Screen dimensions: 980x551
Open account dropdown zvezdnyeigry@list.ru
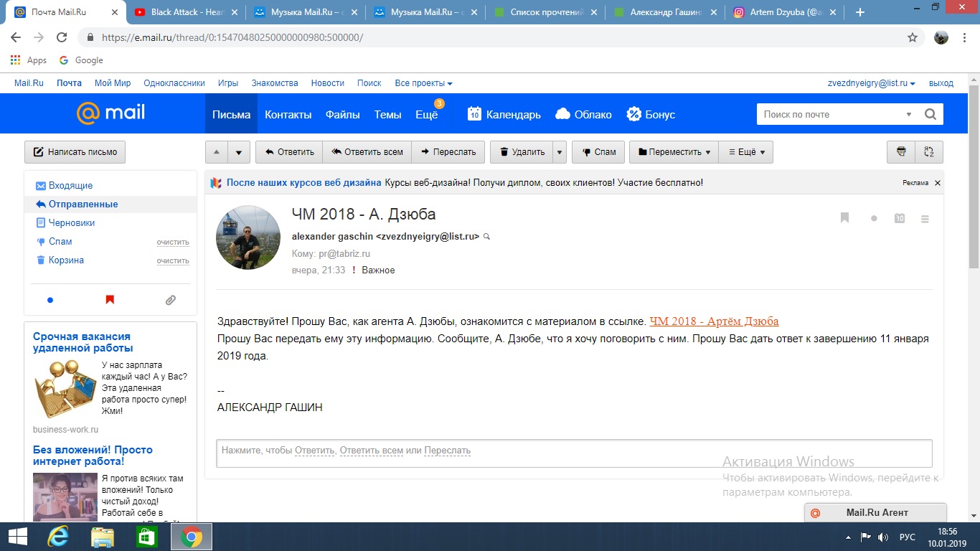872,83
